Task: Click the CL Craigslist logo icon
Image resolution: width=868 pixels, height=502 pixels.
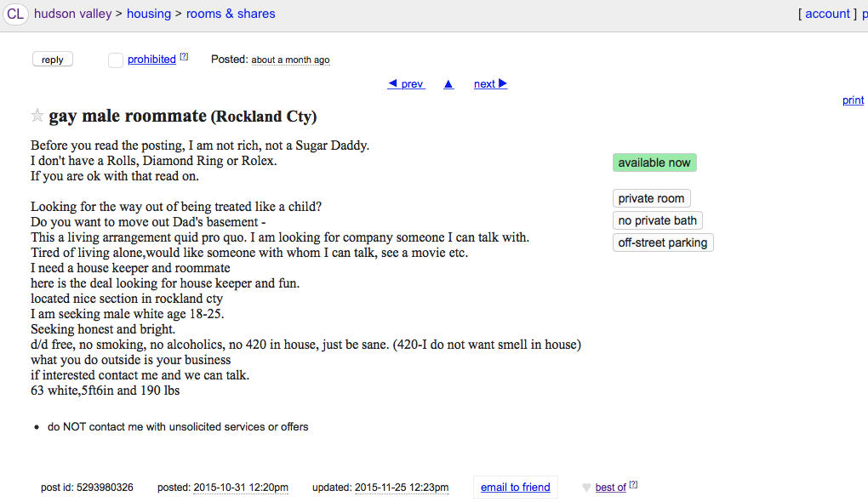Action: pos(15,14)
